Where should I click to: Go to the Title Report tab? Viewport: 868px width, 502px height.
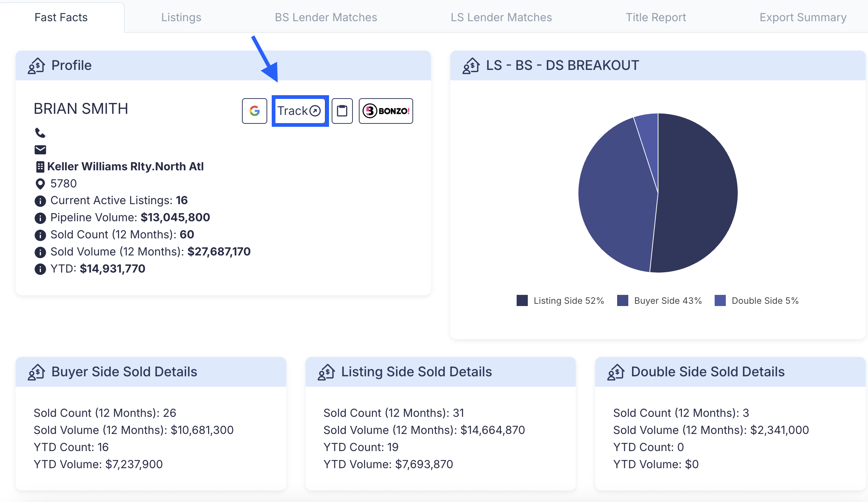[x=656, y=17]
